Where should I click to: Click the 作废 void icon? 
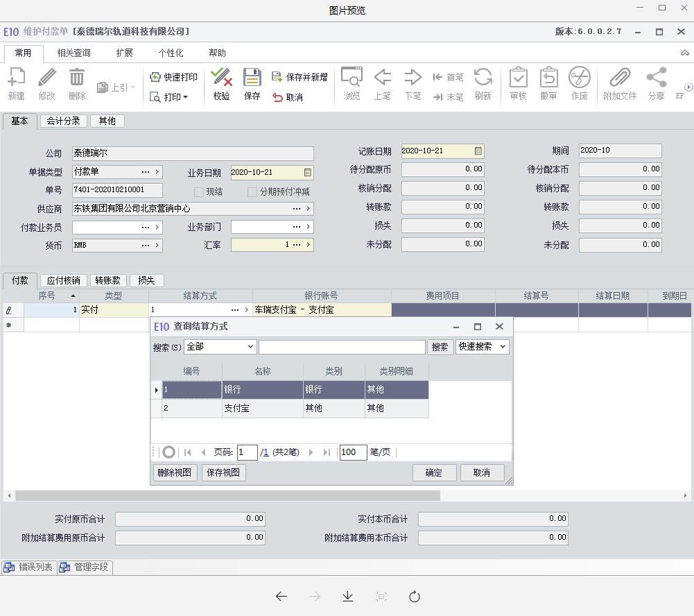[580, 77]
